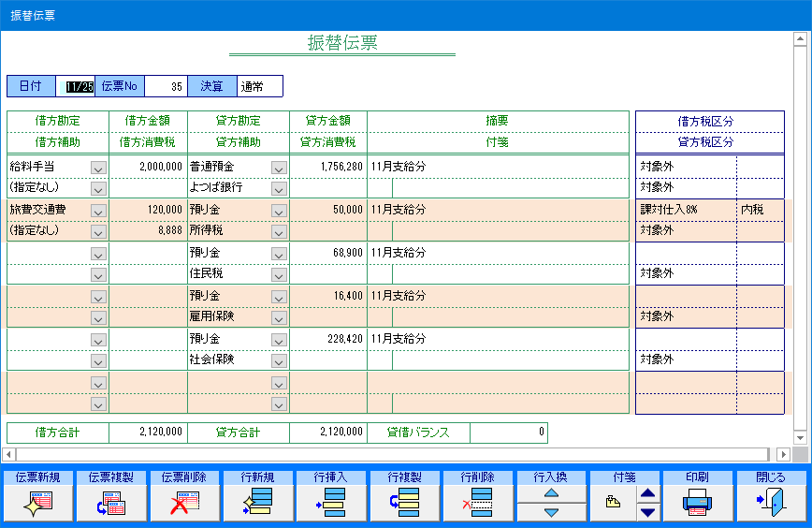Click the 内税 tax cell
812x528 pixels.
(x=761, y=210)
